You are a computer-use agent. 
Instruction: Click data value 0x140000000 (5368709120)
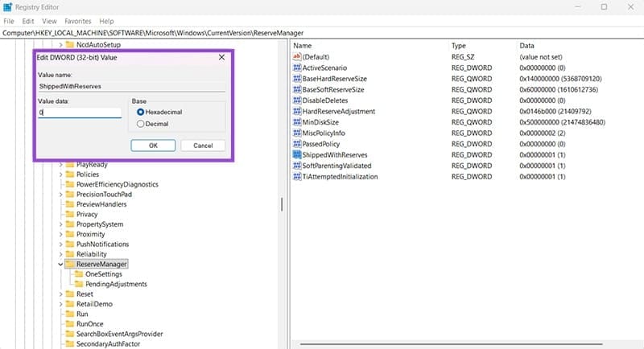[560, 78]
